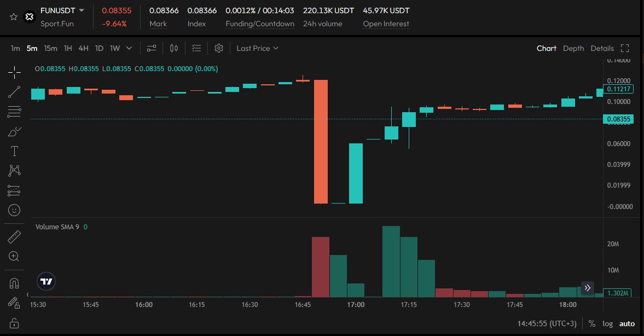Enter fullscreen chart mode
644x336 pixels.
625,48
